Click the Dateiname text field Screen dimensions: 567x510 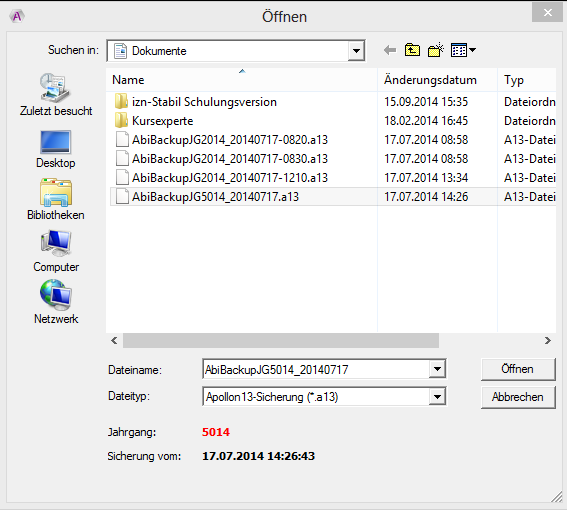click(x=316, y=369)
